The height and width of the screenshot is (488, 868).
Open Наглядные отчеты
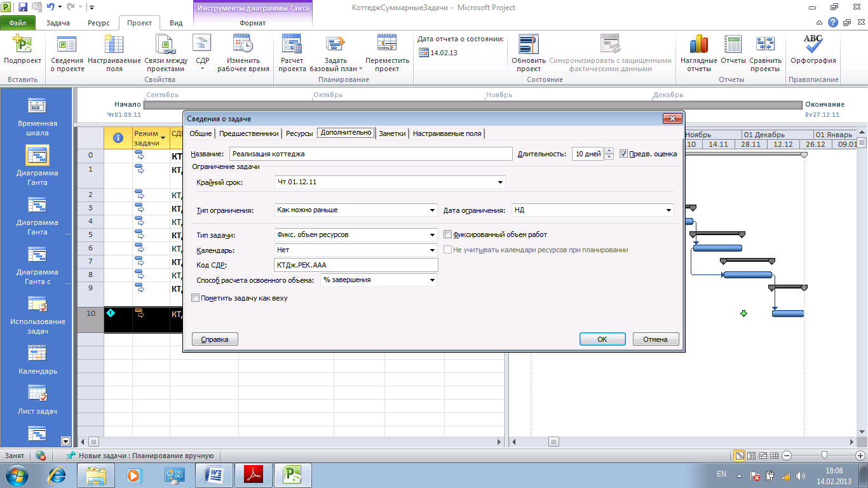tap(699, 54)
